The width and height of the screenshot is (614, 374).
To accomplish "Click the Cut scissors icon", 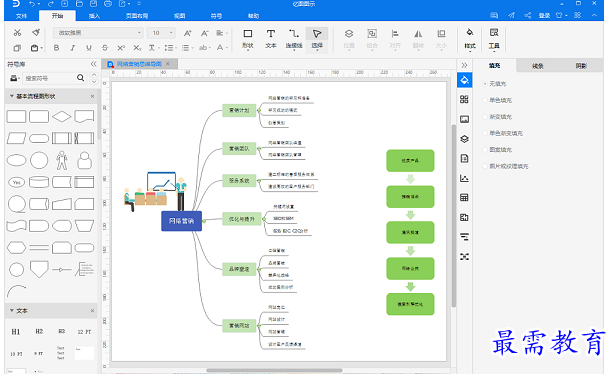I will [x=17, y=33].
